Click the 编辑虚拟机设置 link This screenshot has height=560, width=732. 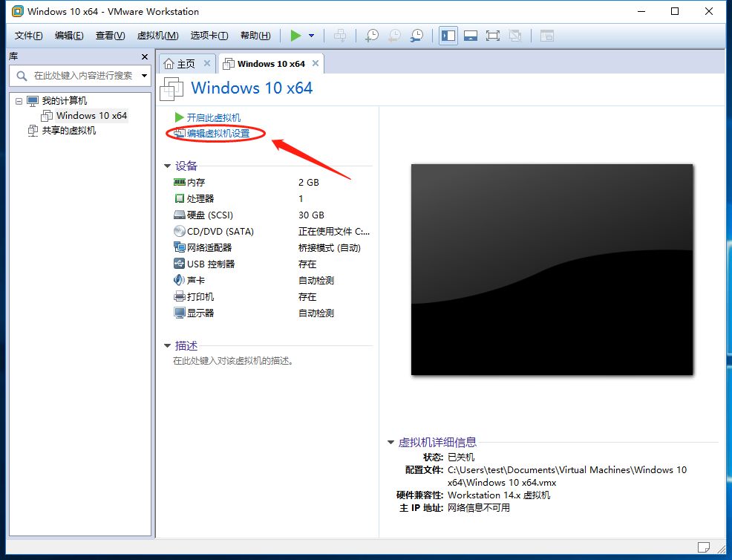(x=218, y=134)
